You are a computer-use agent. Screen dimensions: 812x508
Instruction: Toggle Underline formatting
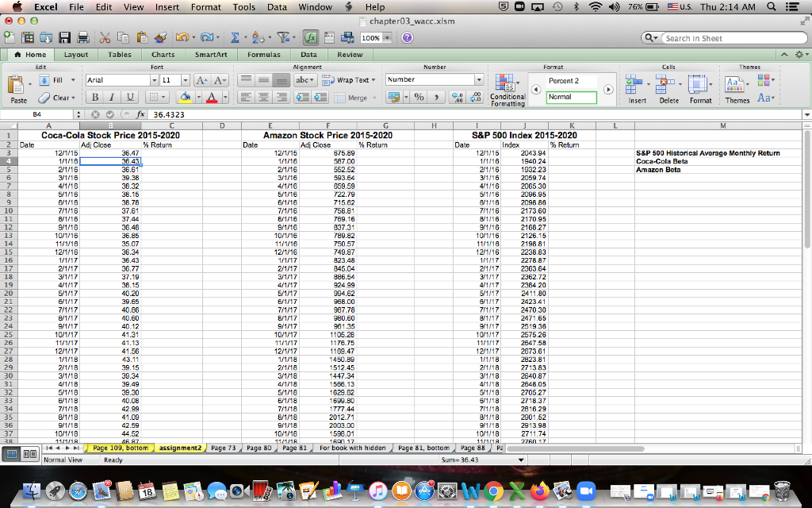click(x=129, y=97)
